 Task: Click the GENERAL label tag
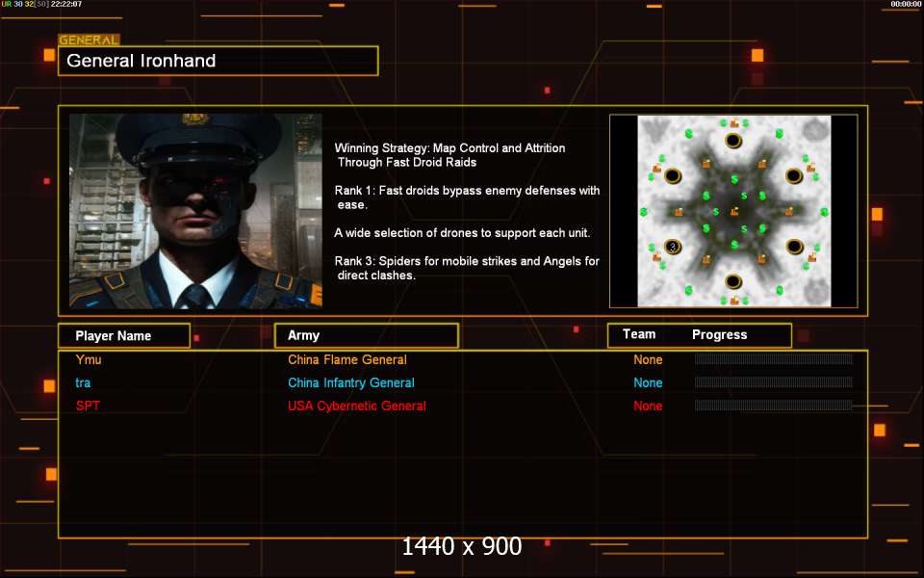(x=89, y=40)
